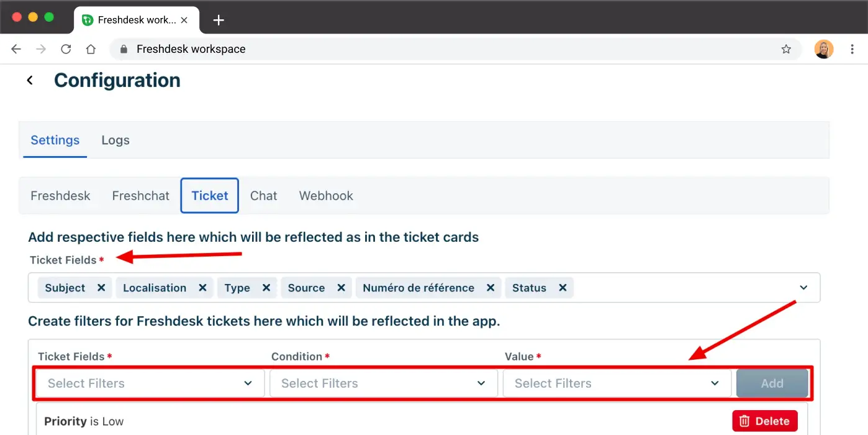Screen dimensions: 868x435
Task: Remove the Type field tag
Action: [x=266, y=288]
